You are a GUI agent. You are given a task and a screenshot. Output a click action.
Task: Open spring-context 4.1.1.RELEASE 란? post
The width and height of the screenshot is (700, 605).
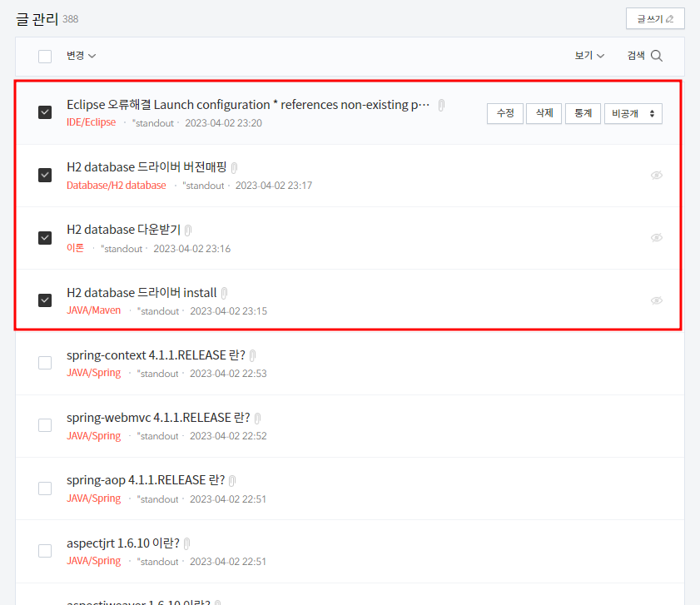click(156, 355)
